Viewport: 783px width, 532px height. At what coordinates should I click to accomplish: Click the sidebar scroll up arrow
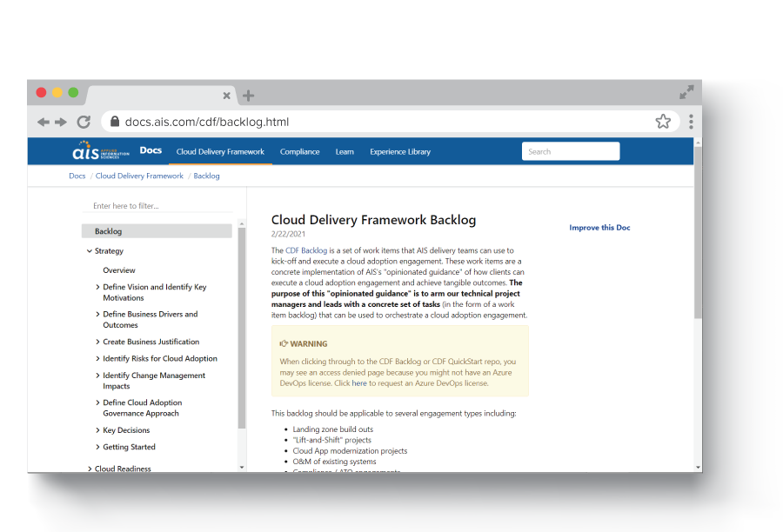pyautogui.click(x=242, y=223)
